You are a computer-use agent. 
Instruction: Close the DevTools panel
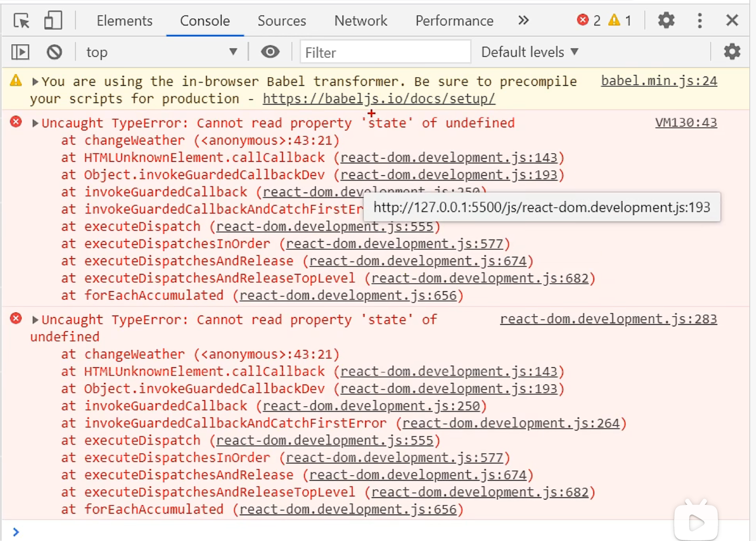point(732,20)
